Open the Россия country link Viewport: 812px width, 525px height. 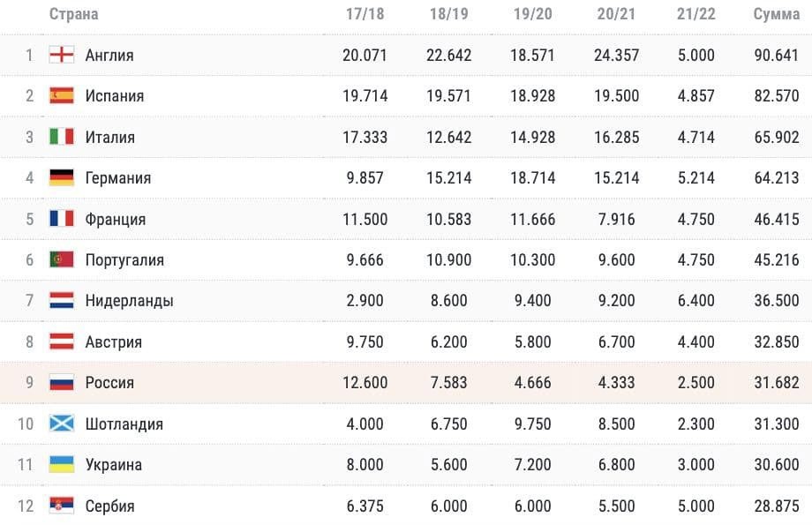[x=109, y=383]
